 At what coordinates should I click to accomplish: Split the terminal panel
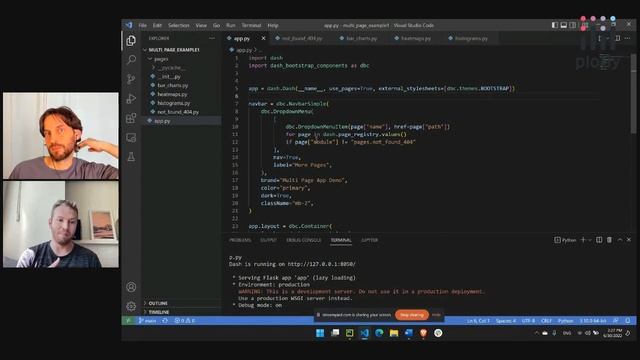599,240
